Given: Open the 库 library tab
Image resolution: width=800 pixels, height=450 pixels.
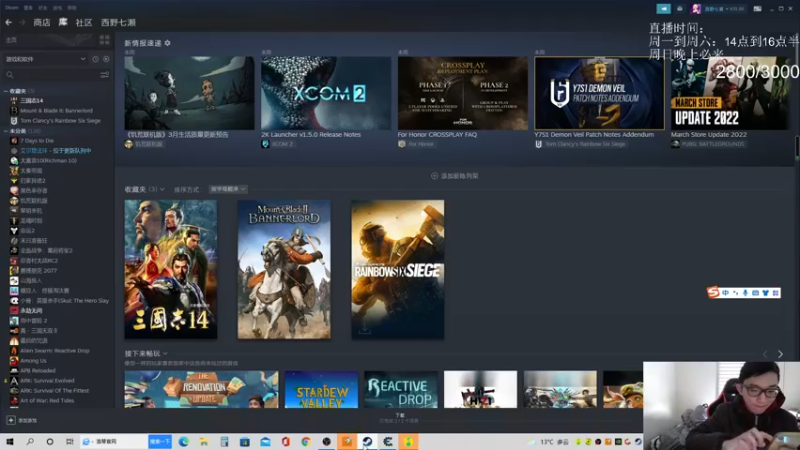Looking at the screenshot, I should [63, 22].
